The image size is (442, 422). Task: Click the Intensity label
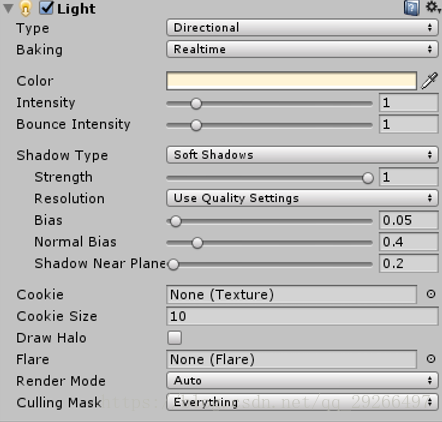tap(46, 103)
